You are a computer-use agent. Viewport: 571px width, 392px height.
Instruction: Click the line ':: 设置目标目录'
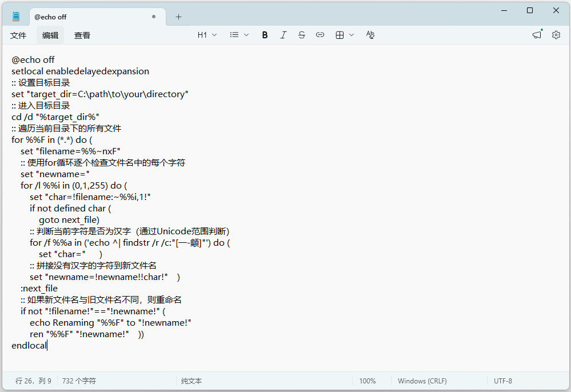point(41,83)
